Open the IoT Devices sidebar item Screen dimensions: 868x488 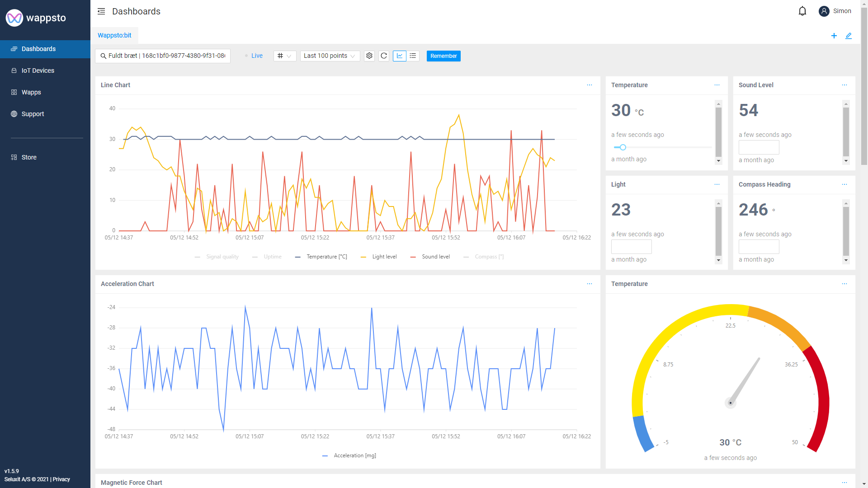(38, 70)
